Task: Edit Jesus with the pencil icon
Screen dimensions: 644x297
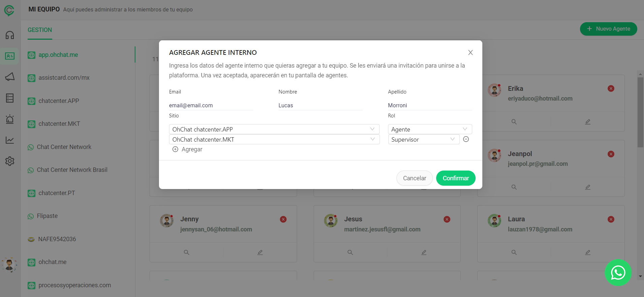Action: [x=424, y=252]
